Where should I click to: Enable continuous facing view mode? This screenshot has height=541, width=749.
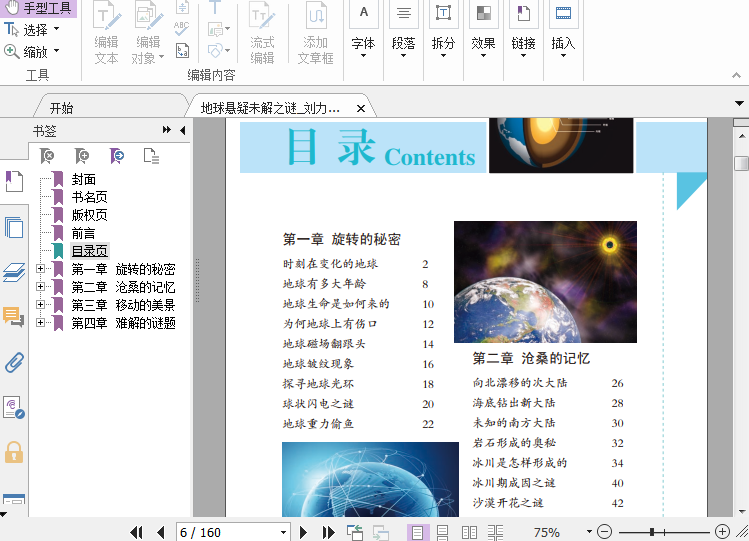click(x=495, y=532)
